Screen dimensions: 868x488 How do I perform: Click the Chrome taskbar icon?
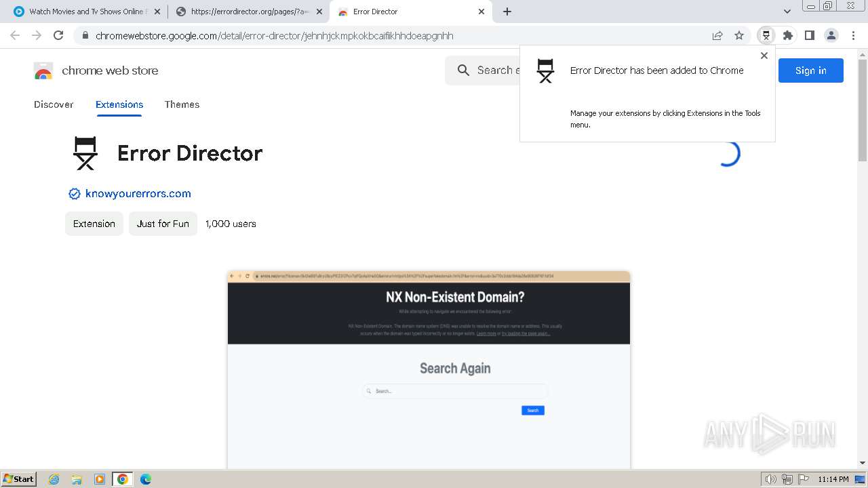click(x=123, y=479)
